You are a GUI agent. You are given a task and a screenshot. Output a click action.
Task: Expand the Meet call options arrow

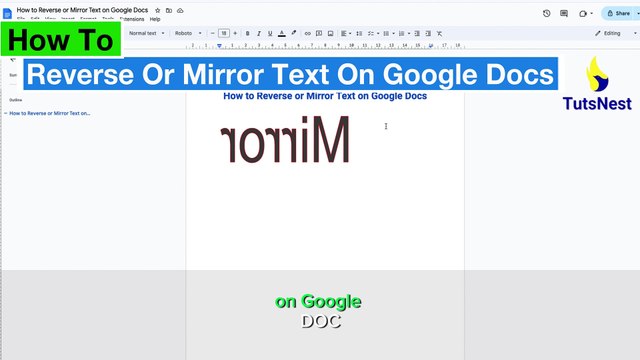[591, 13]
